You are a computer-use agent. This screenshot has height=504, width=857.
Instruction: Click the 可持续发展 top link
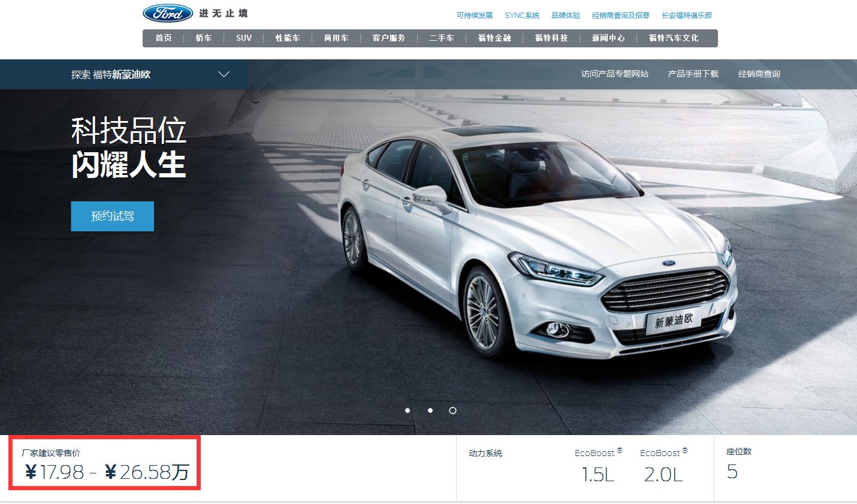coord(474,16)
